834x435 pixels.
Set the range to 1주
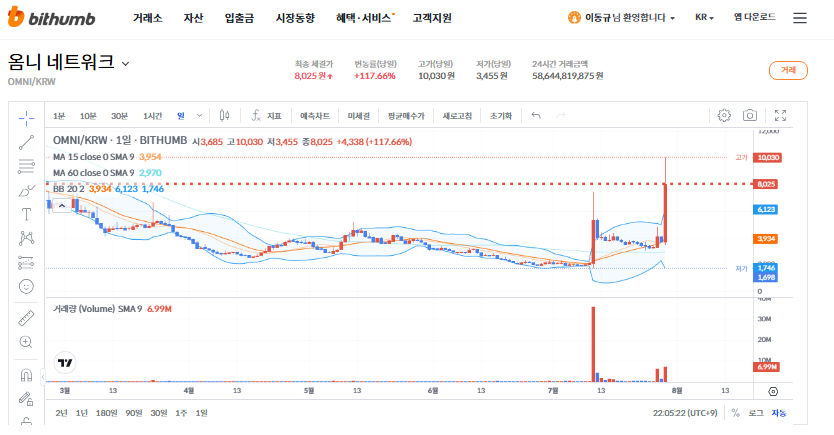pyautogui.click(x=181, y=413)
